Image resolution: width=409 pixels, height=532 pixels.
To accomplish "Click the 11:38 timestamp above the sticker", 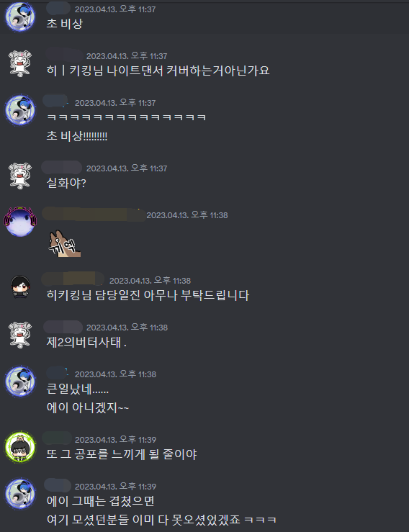I will [x=187, y=215].
